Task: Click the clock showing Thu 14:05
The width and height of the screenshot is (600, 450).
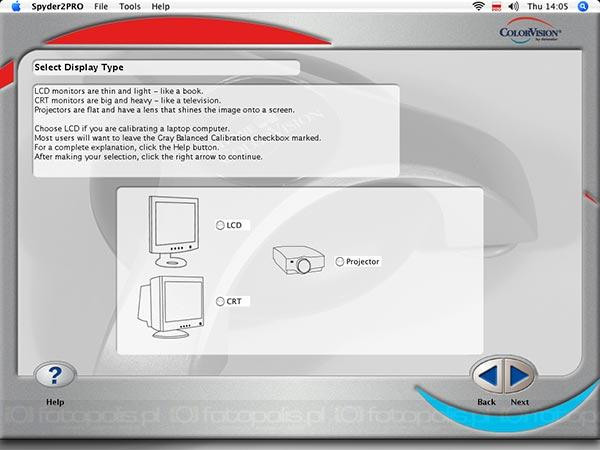Action: pyautogui.click(x=548, y=7)
